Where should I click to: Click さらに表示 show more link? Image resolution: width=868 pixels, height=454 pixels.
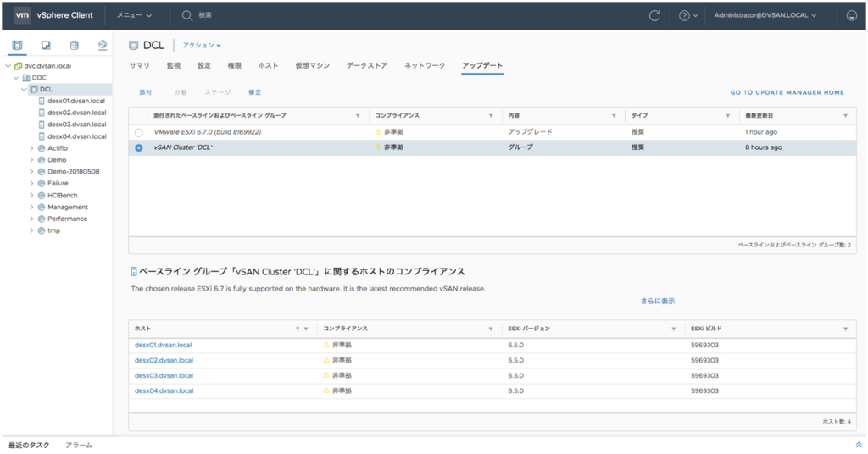tap(658, 302)
